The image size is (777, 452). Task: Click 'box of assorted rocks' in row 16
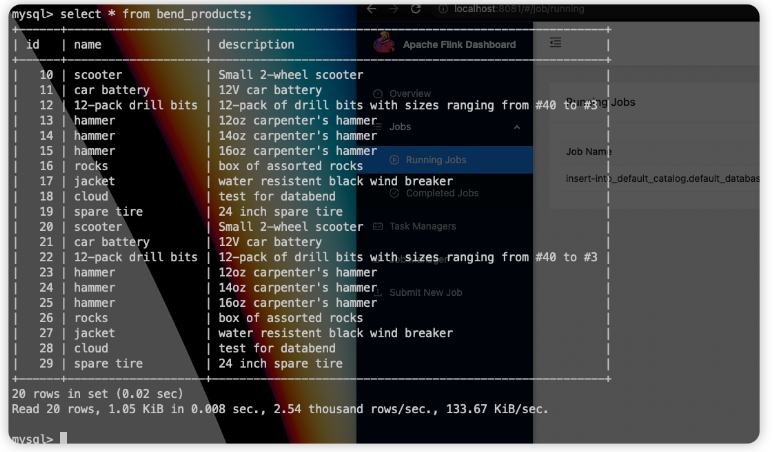click(291, 166)
